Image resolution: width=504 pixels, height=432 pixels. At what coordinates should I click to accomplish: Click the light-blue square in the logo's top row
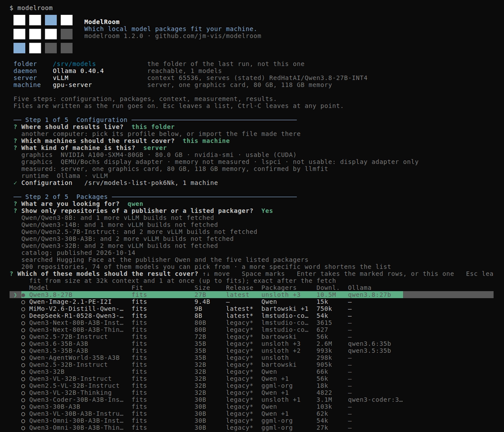coord(51,20)
